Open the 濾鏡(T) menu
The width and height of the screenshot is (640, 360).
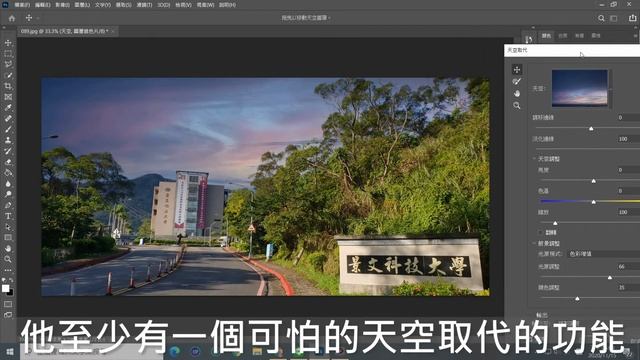(x=144, y=5)
